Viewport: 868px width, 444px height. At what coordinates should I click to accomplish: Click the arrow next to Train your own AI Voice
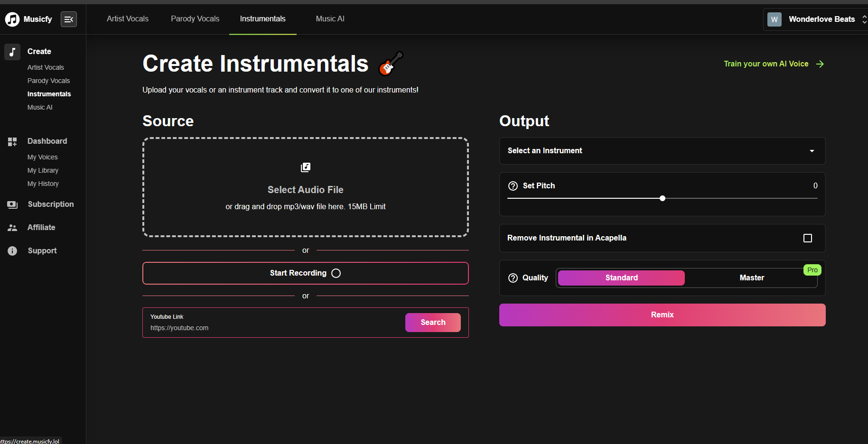[820, 64]
